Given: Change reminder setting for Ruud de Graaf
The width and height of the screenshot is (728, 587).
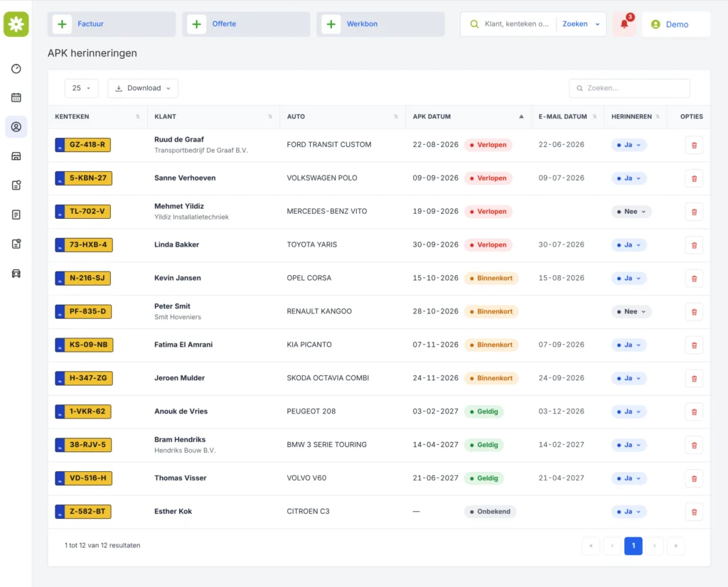Looking at the screenshot, I should pyautogui.click(x=628, y=145).
